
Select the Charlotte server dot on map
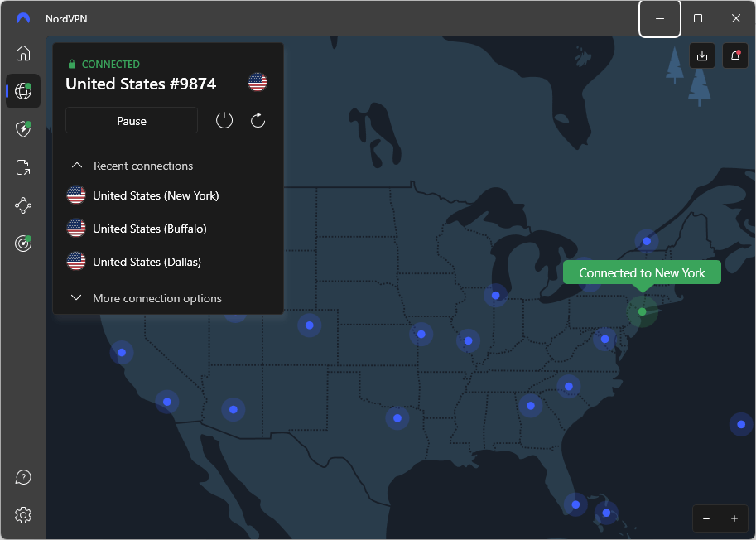tap(568, 387)
